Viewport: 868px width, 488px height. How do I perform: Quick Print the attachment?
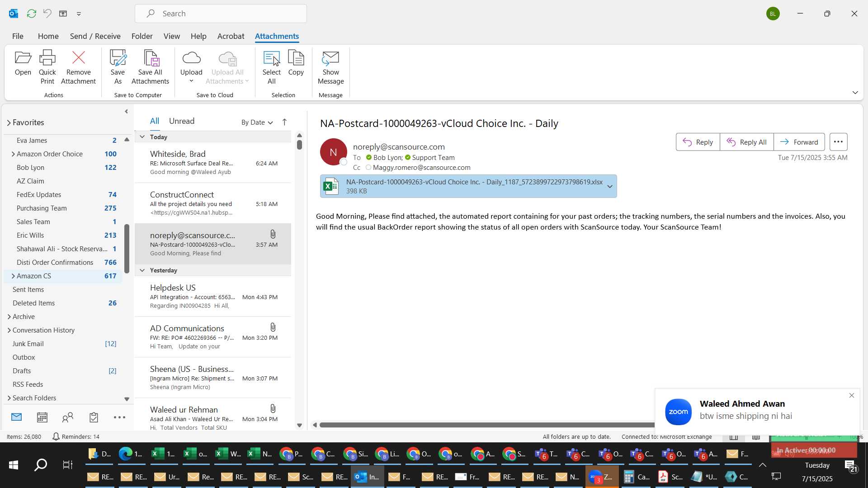(x=47, y=67)
